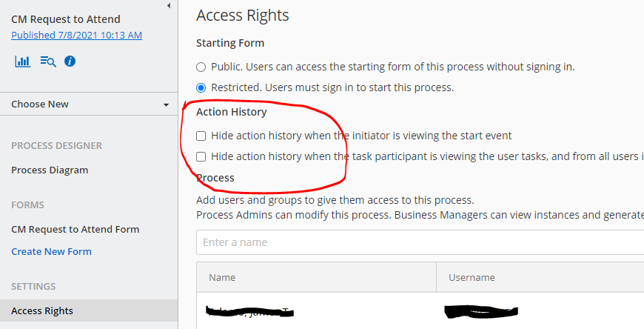The height and width of the screenshot is (329, 644).
Task: Open the bar chart reports icon
Action: click(x=23, y=62)
